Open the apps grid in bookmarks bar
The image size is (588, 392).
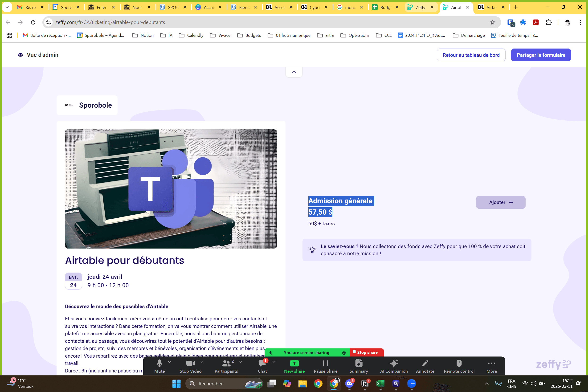9,35
